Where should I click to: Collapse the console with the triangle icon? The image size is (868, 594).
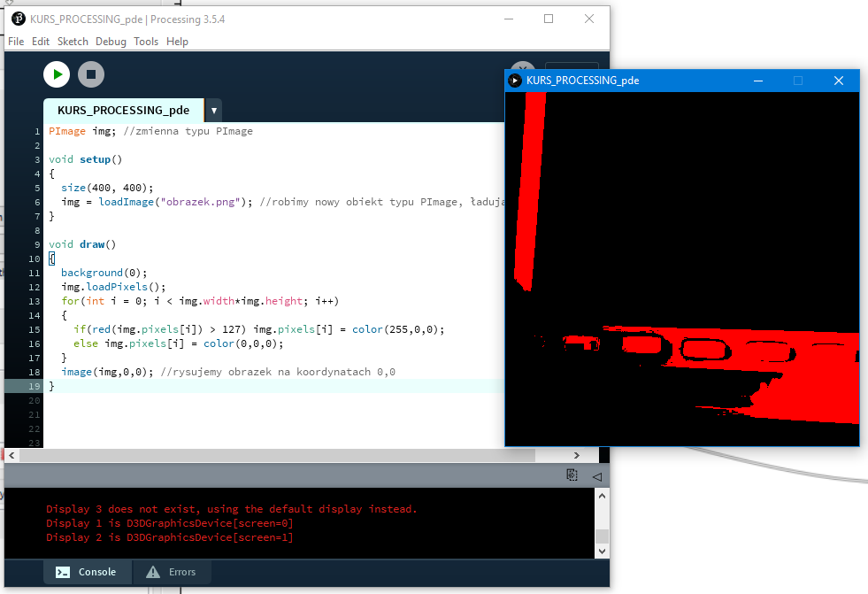pyautogui.click(x=596, y=476)
